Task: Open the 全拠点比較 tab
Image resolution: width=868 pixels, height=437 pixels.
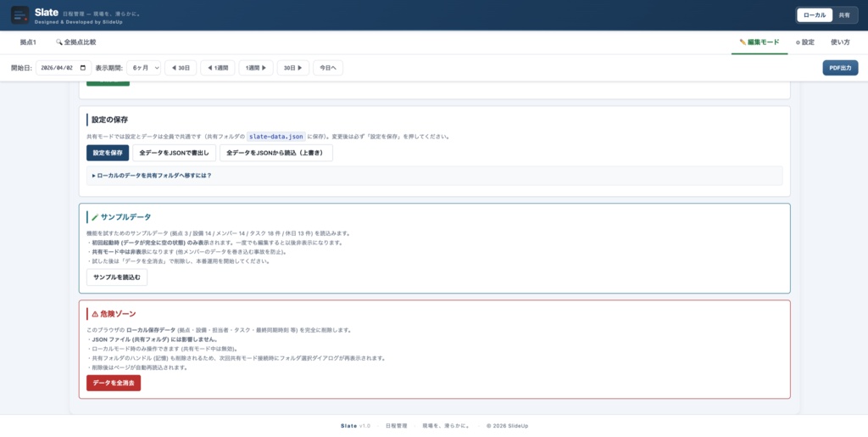Action: point(75,42)
